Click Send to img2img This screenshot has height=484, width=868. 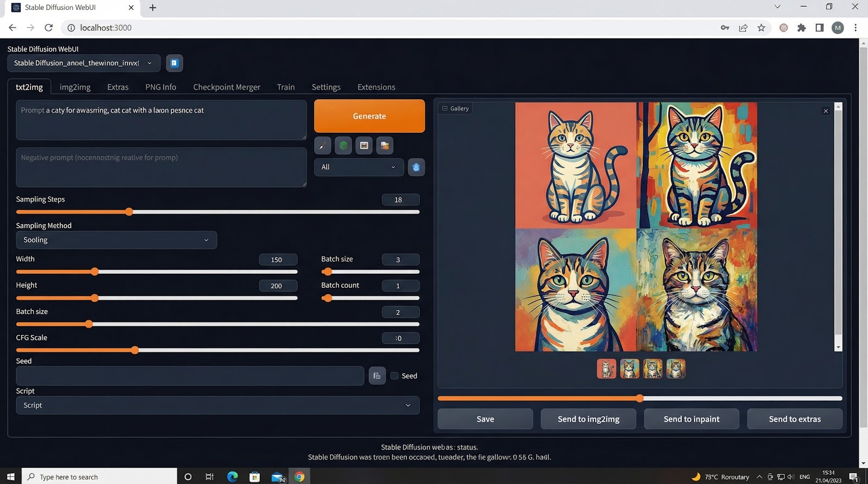589,419
